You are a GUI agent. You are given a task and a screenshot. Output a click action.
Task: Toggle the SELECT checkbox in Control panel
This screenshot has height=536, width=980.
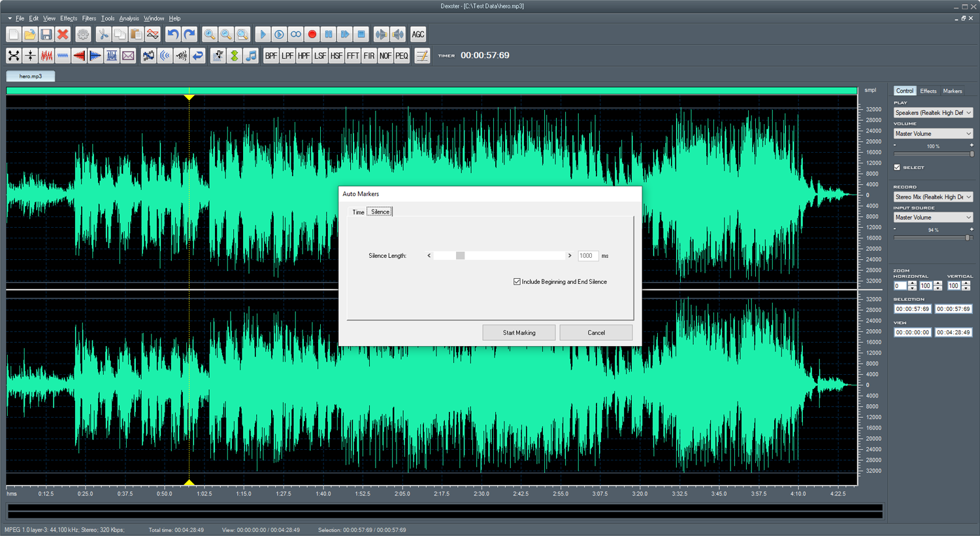(897, 168)
